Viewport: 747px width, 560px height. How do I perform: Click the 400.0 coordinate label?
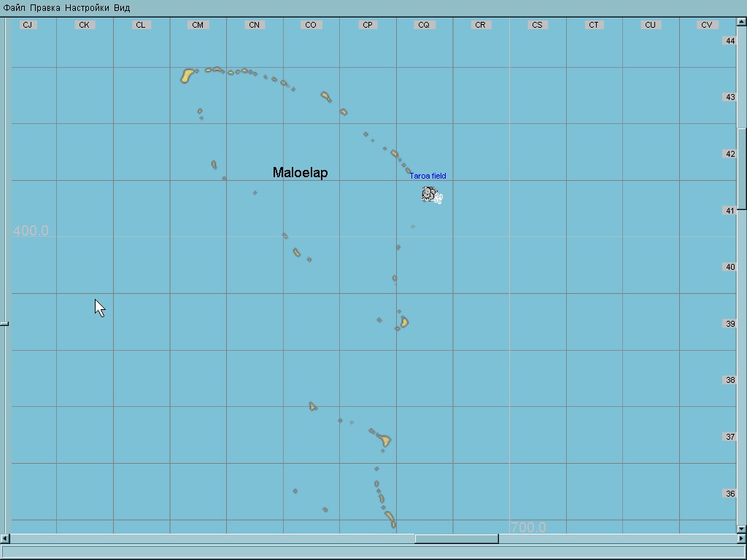pyautogui.click(x=31, y=231)
